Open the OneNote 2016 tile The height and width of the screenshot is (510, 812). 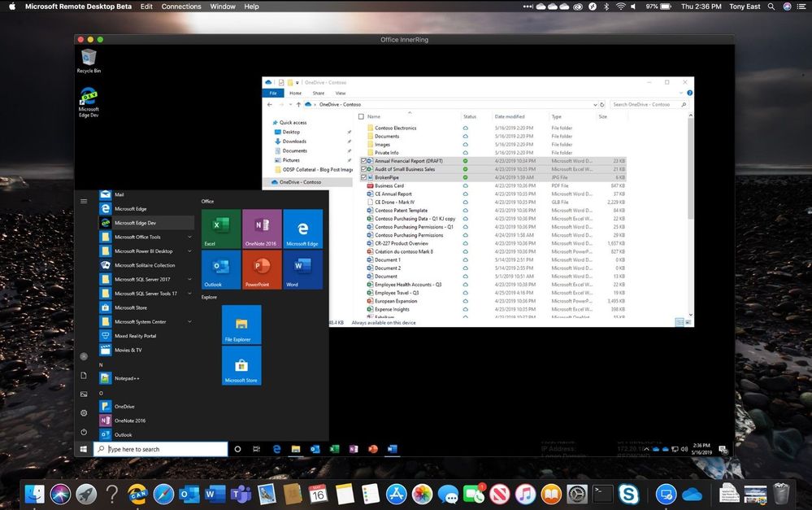click(262, 229)
